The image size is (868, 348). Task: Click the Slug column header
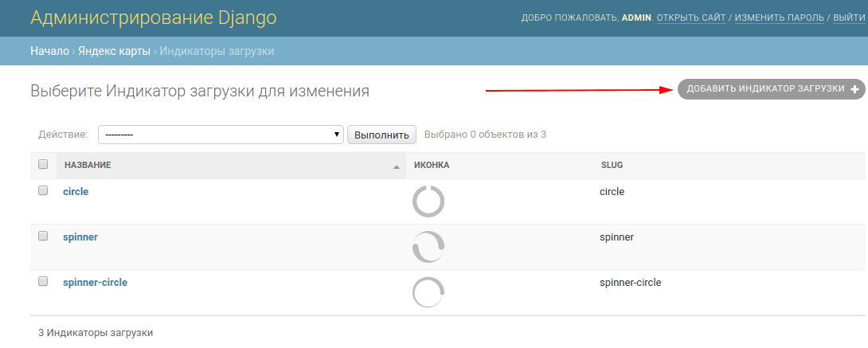612,165
